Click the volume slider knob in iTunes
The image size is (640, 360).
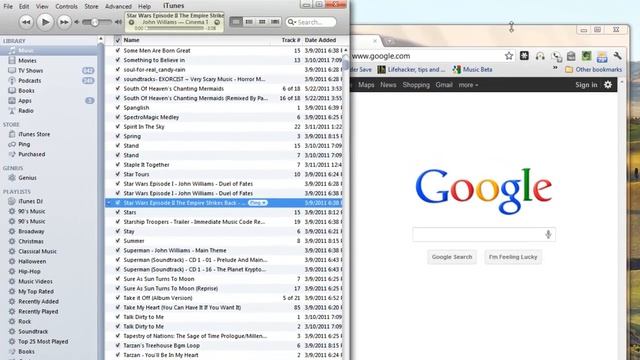point(95,22)
